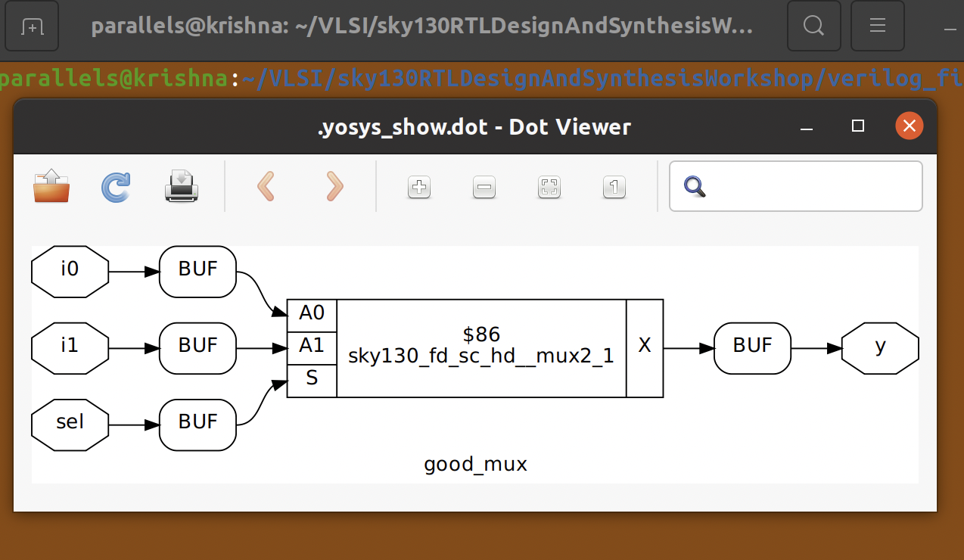Select the y output node
The width and height of the screenshot is (964, 560).
tap(879, 348)
